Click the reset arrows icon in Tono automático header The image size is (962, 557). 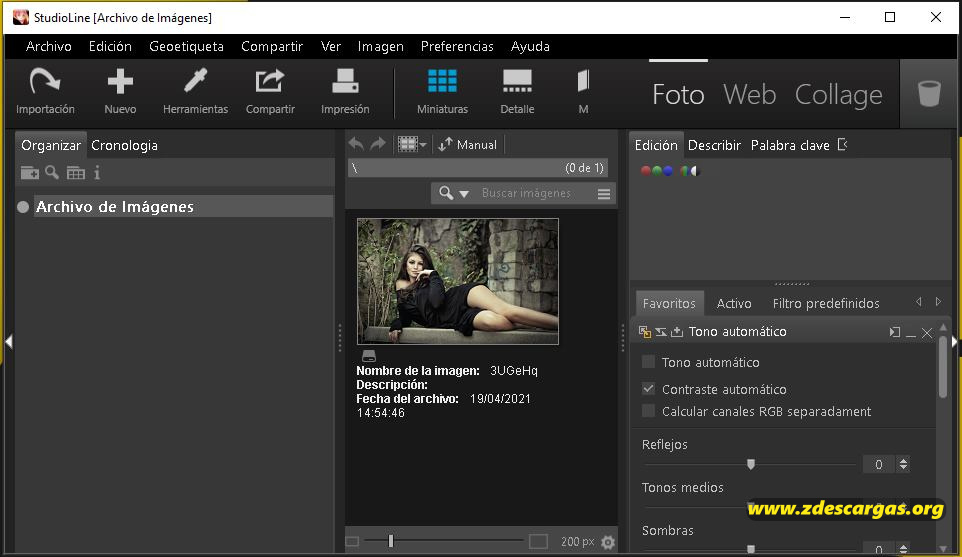tap(661, 332)
